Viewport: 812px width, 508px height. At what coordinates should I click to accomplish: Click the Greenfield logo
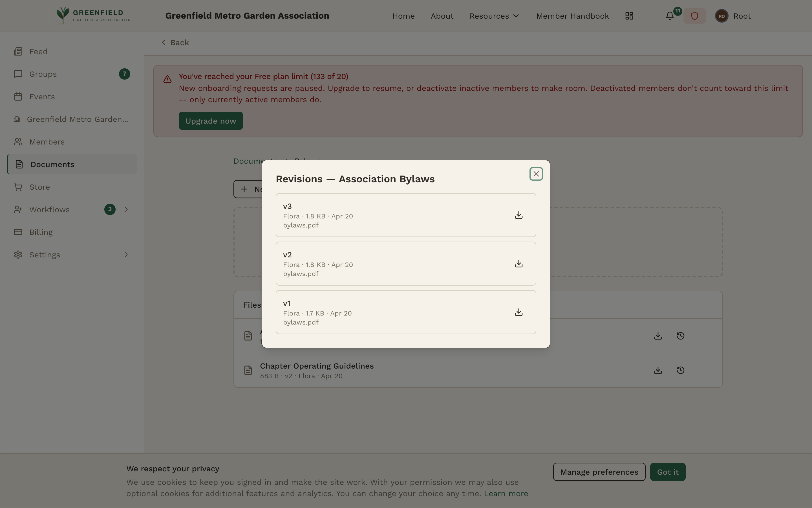tap(94, 16)
